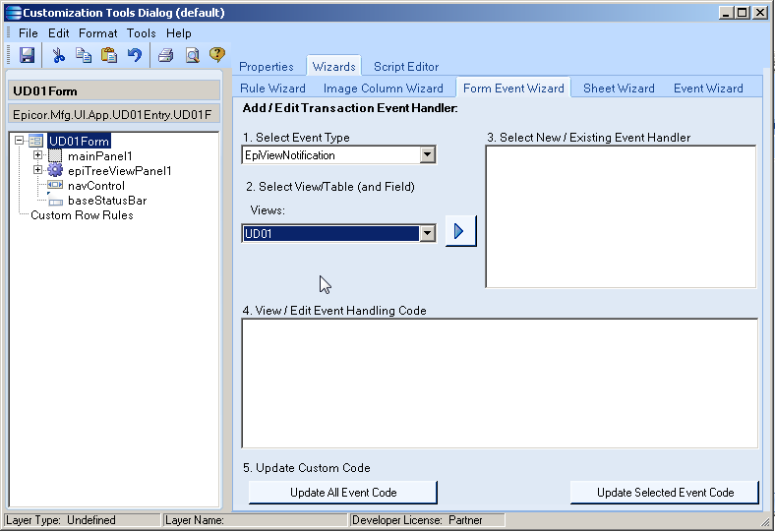Click the Copy icon in toolbar
775x532 pixels.
pos(84,55)
